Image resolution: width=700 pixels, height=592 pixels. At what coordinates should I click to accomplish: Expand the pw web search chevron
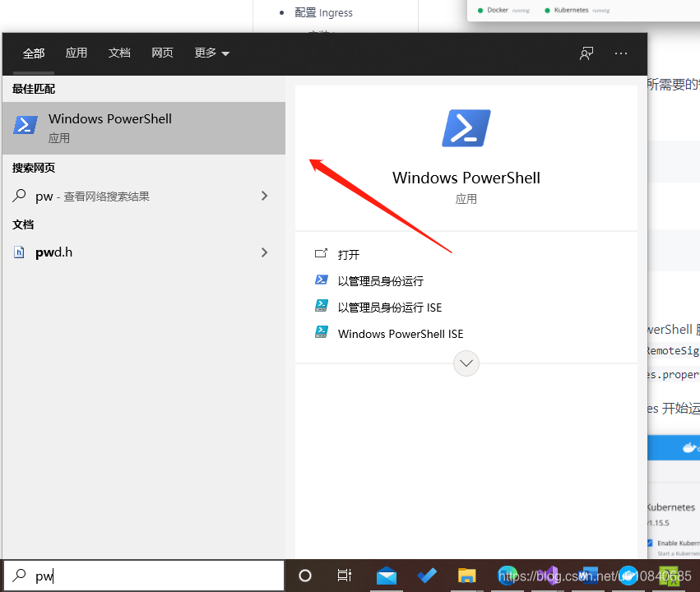(x=264, y=196)
